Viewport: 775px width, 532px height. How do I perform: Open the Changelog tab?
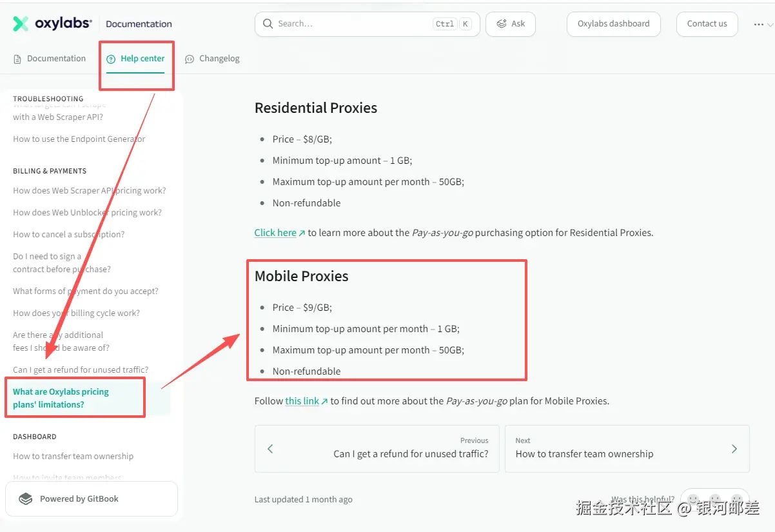pos(212,59)
